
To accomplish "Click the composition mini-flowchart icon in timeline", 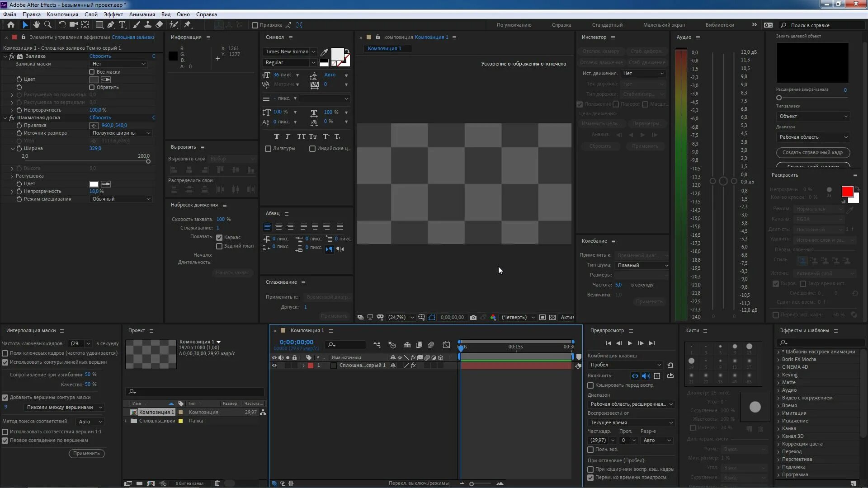I will tap(377, 345).
